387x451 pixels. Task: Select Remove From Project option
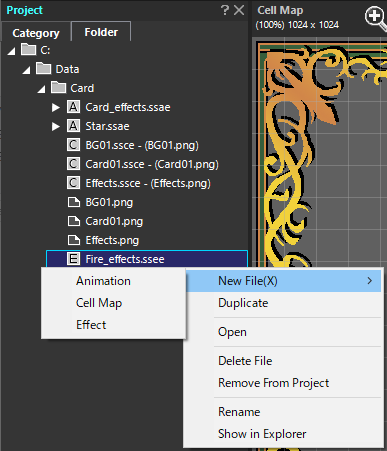(273, 383)
